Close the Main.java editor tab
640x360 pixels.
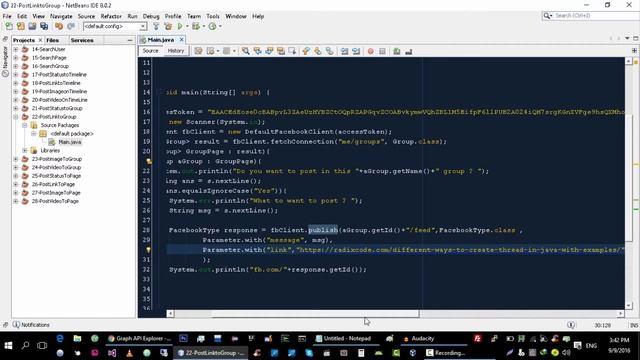click(x=182, y=40)
